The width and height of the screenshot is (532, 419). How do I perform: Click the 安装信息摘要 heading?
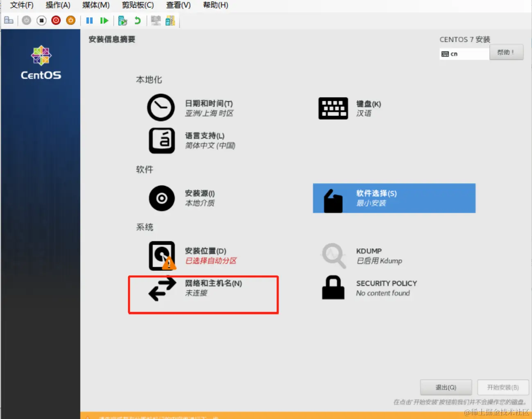112,39
